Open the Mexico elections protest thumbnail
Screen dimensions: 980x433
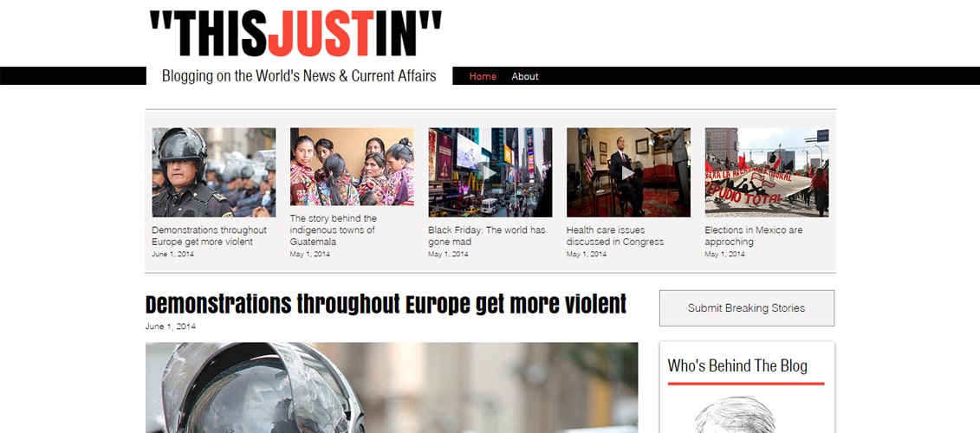[x=767, y=172]
